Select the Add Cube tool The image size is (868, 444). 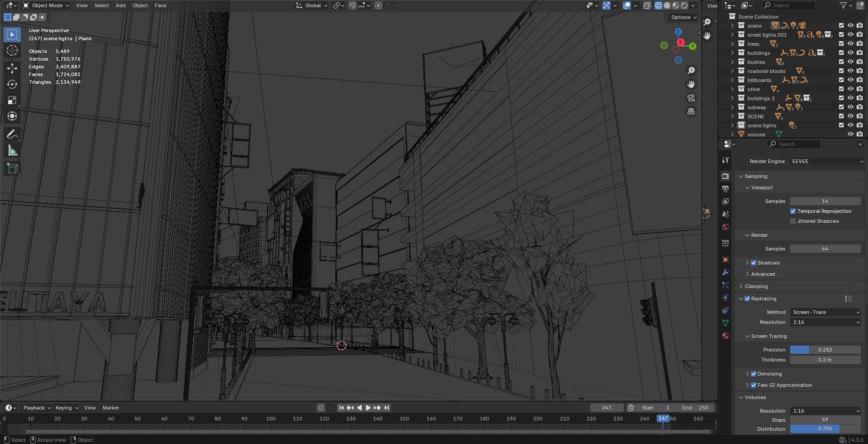click(12, 168)
